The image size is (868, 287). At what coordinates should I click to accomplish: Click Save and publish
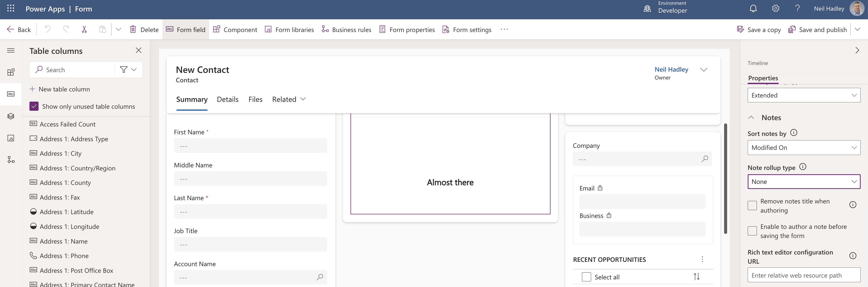(x=817, y=30)
